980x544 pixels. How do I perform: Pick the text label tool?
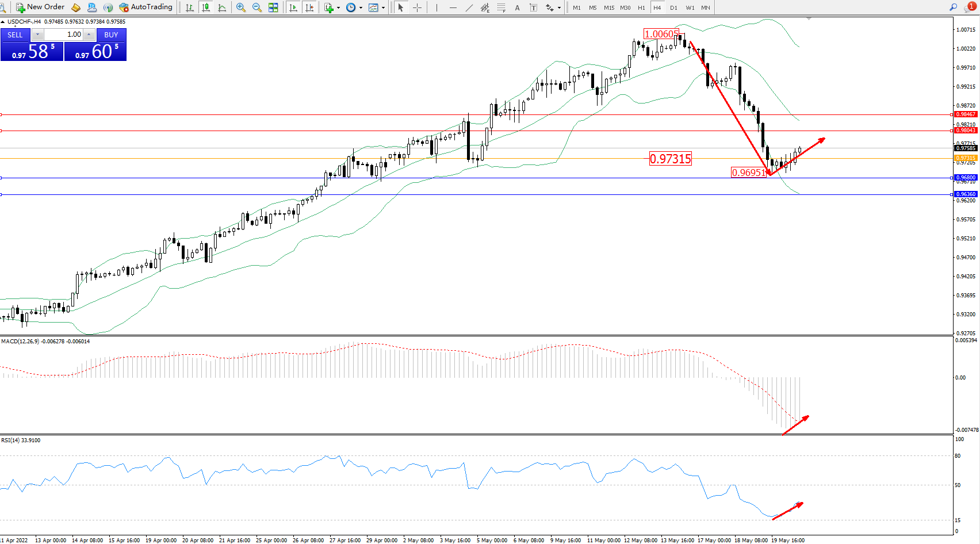tap(517, 7)
